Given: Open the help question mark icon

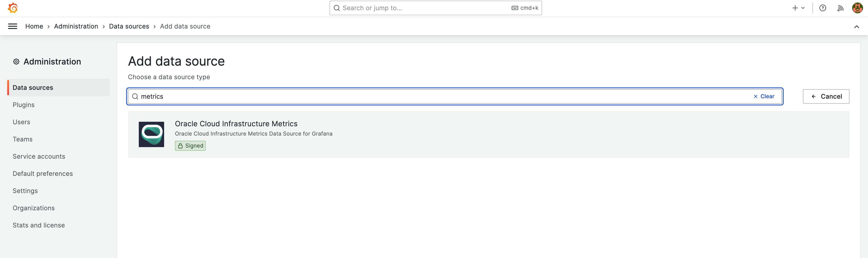Looking at the screenshot, I should tap(823, 8).
